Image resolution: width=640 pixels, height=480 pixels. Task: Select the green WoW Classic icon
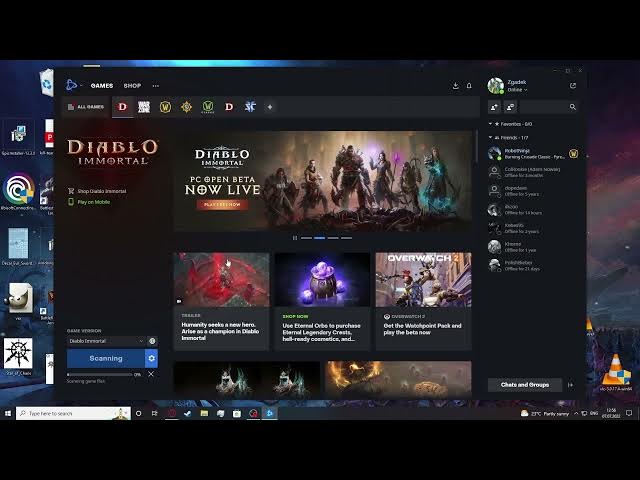208,107
